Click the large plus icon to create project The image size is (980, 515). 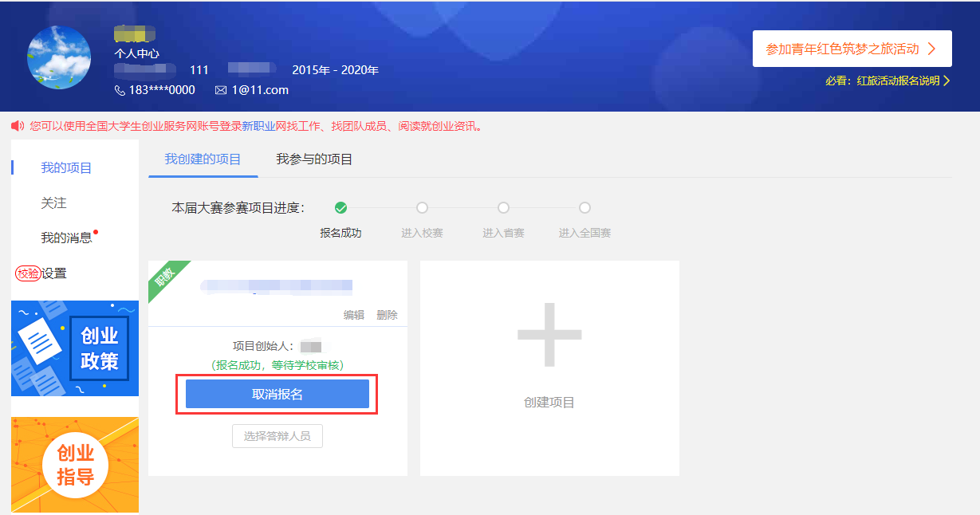(549, 335)
